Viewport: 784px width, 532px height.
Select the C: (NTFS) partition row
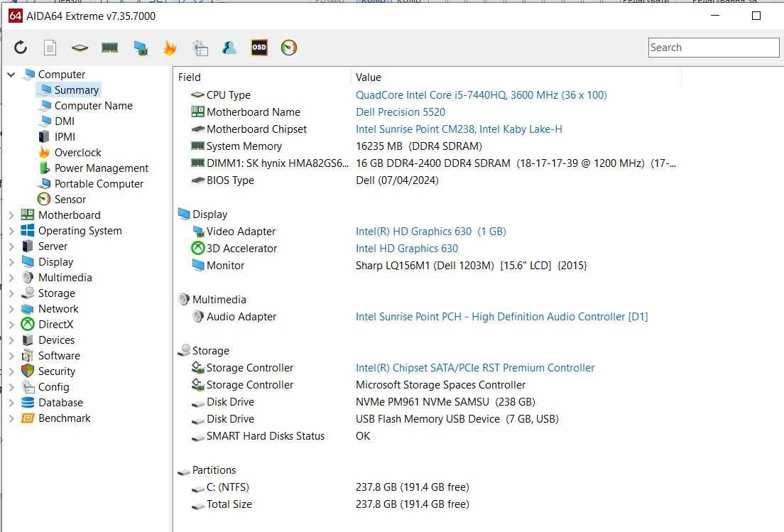tap(428, 487)
